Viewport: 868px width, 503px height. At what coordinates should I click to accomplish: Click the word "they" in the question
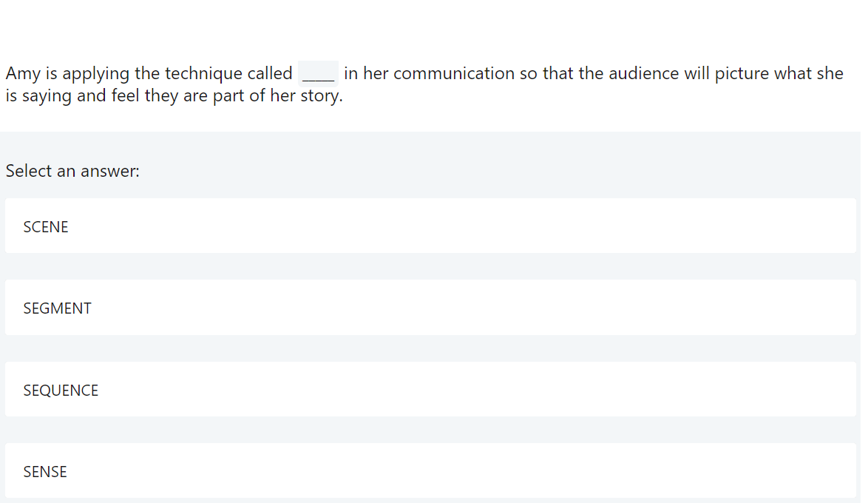(161, 97)
